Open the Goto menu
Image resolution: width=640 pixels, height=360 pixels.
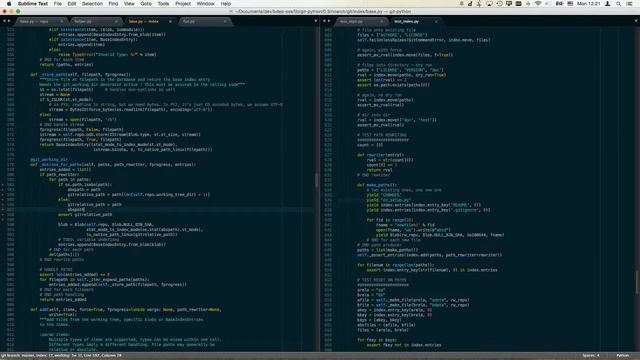tap(146, 4)
